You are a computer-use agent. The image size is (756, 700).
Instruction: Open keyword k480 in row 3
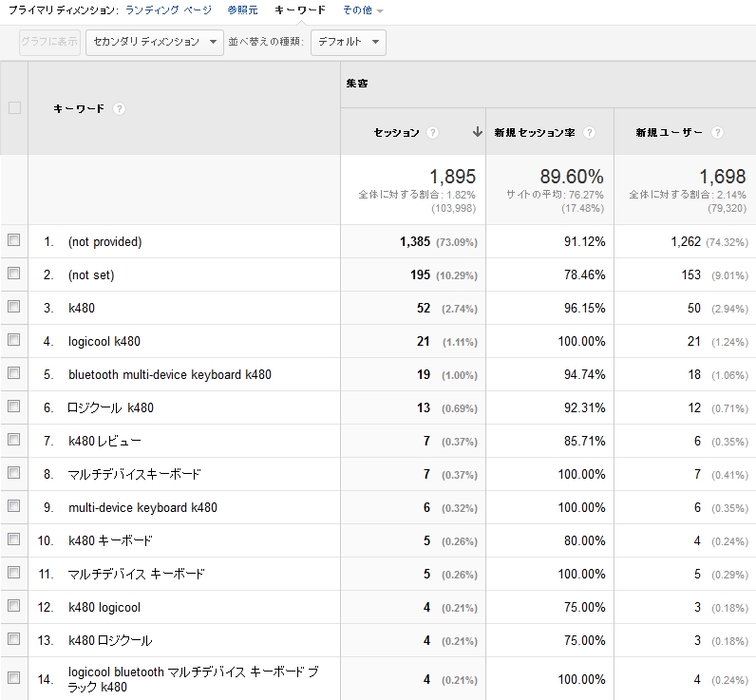[x=82, y=308]
